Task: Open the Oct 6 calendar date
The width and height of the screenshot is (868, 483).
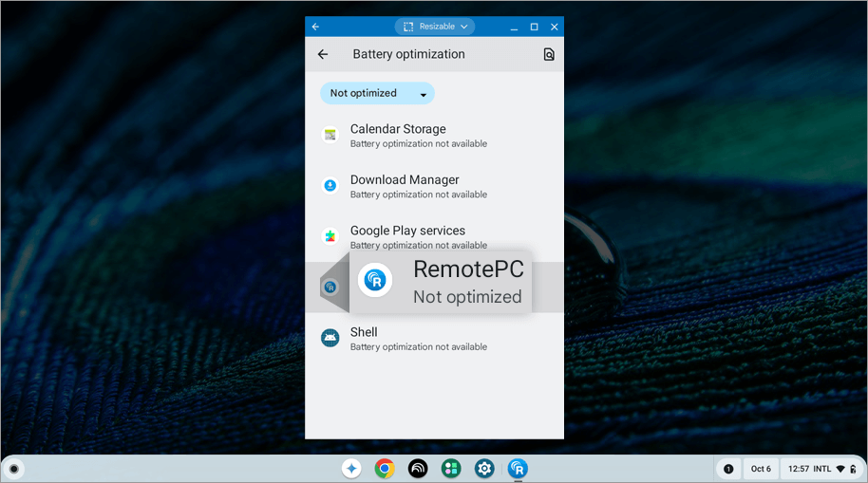Action: click(x=761, y=469)
